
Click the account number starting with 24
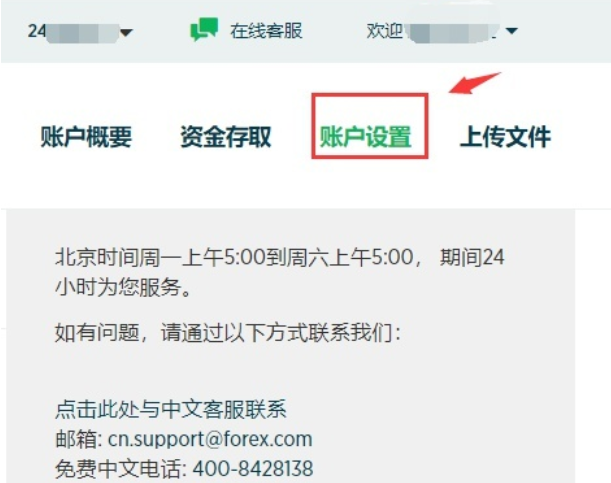pyautogui.click(x=73, y=31)
